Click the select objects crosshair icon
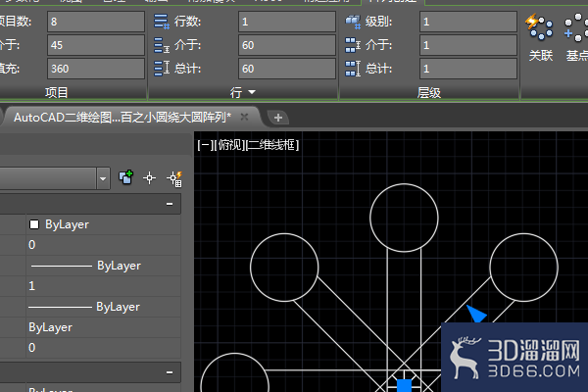Screen dimensions: 588x392 [x=149, y=177]
